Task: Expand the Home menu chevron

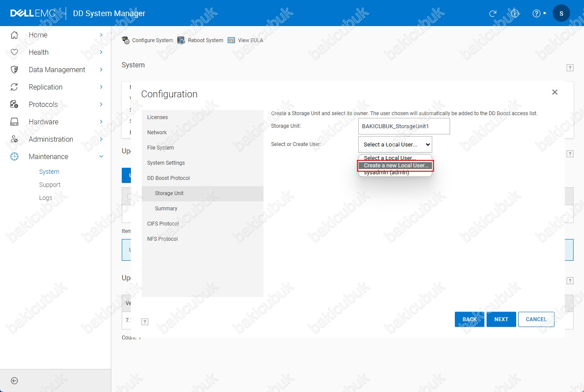Action: pyautogui.click(x=101, y=35)
